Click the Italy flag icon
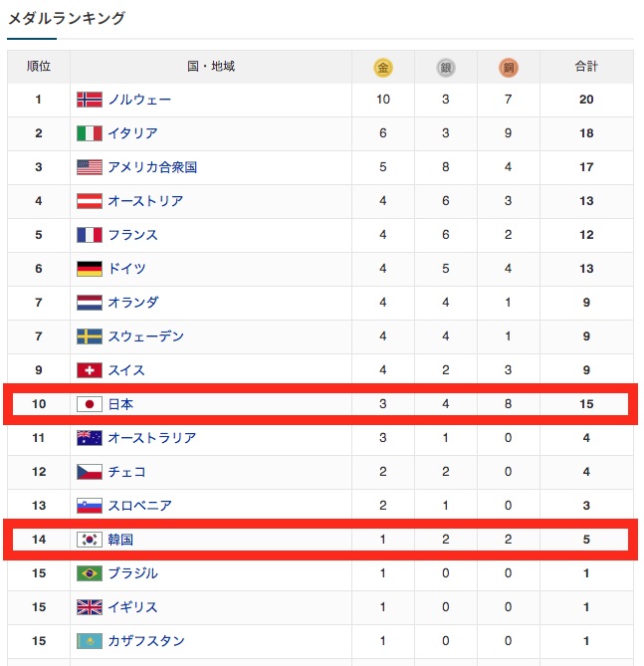 [x=90, y=133]
